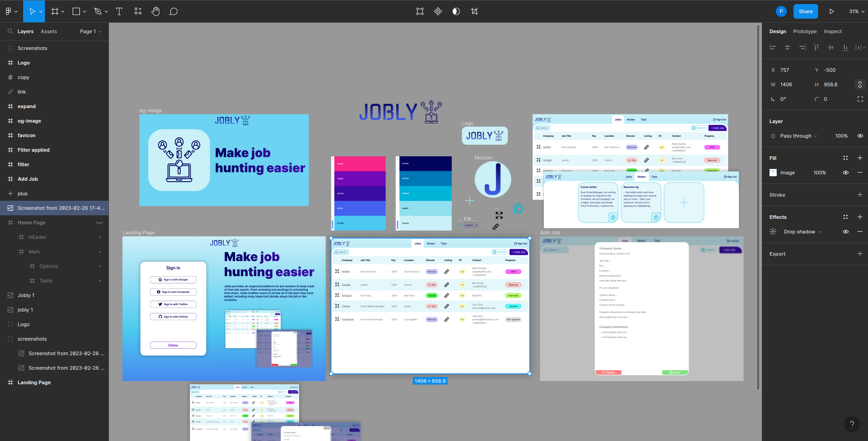This screenshot has height=441, width=868.
Task: Open Pen tool dropdown arrow
Action: point(106,12)
